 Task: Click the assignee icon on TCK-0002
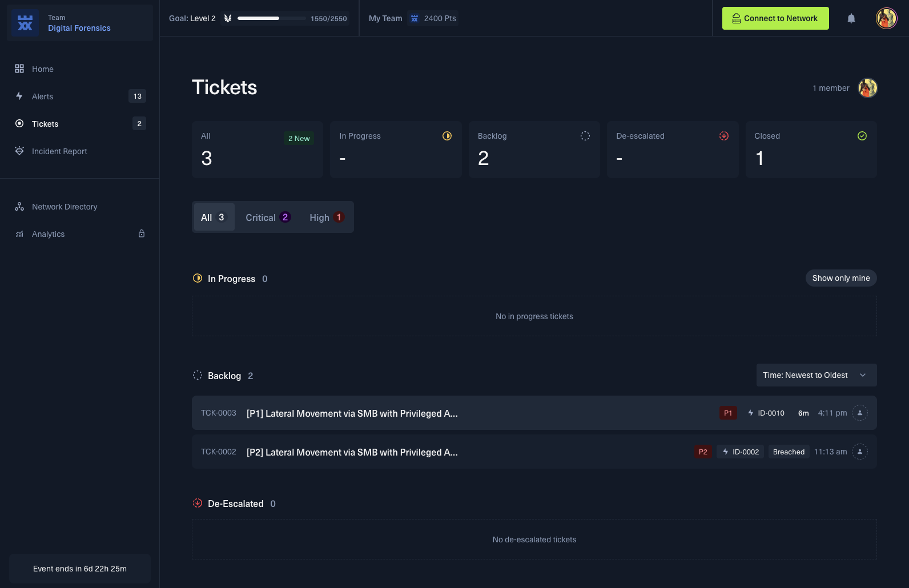[x=859, y=452]
